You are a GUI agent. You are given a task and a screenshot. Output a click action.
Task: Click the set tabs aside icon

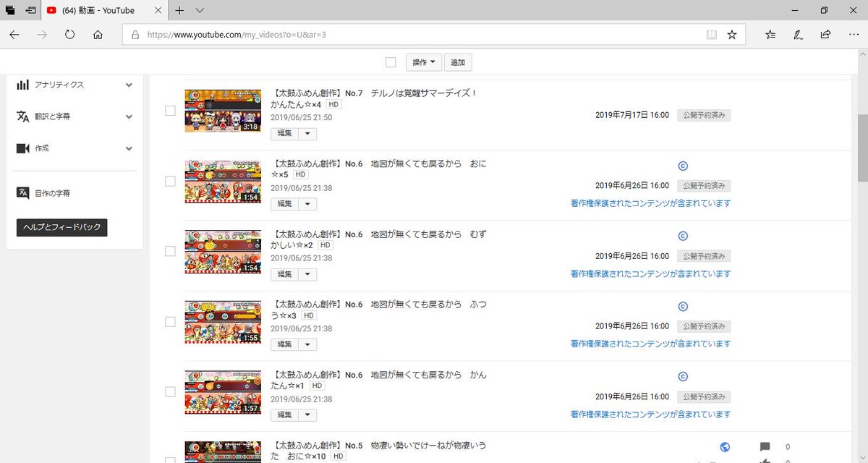pos(30,10)
